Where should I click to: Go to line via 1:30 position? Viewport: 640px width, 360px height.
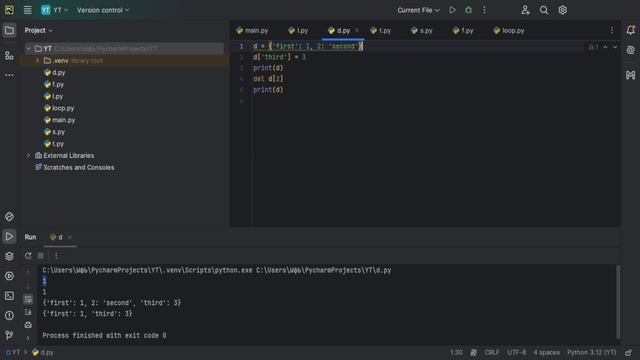click(456, 352)
